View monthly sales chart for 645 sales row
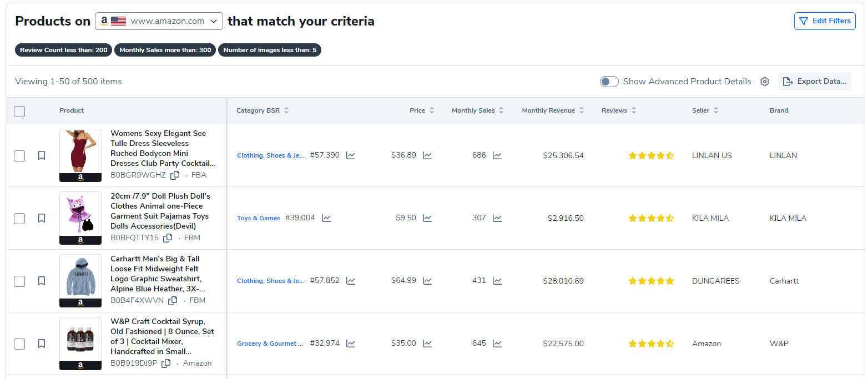The height and width of the screenshot is (379, 868). click(x=497, y=343)
